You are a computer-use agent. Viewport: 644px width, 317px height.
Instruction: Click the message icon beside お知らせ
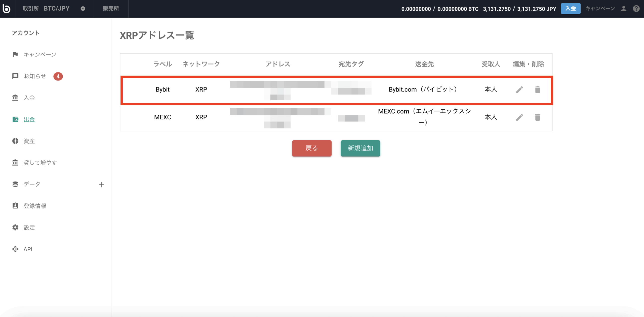(x=15, y=76)
